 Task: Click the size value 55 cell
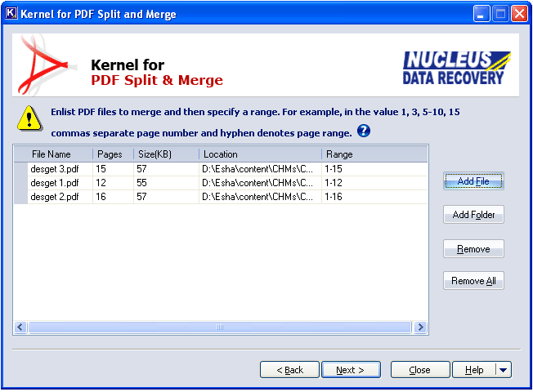[x=166, y=183]
